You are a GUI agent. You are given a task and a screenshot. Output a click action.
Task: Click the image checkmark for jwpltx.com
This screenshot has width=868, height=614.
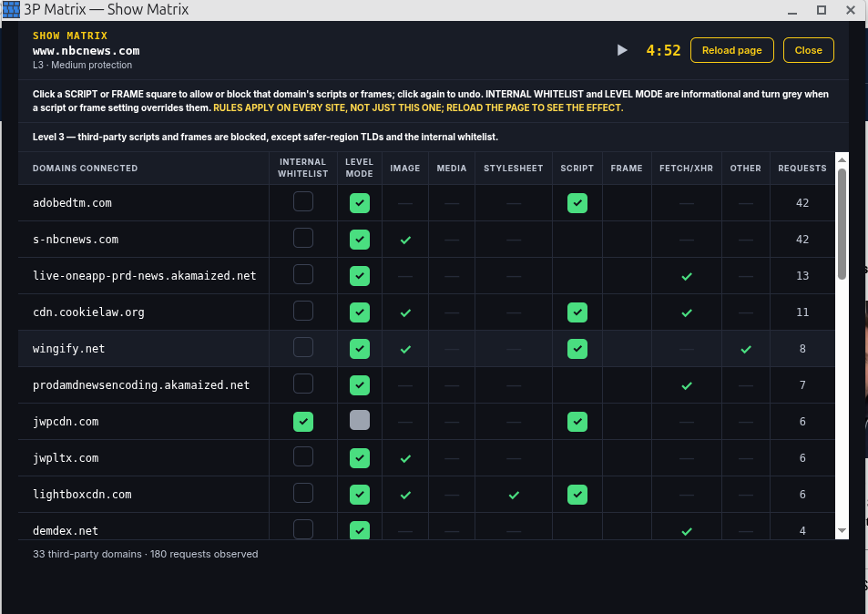406,458
